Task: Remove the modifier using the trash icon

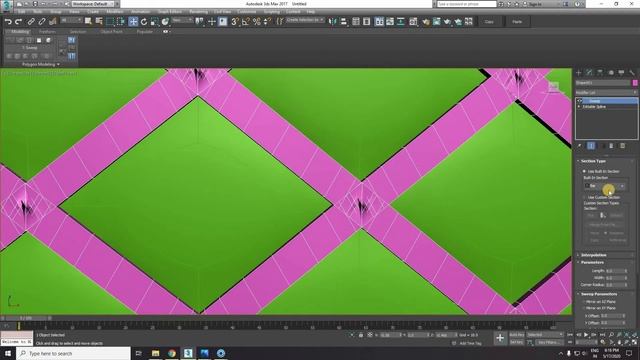Action: click(611, 146)
